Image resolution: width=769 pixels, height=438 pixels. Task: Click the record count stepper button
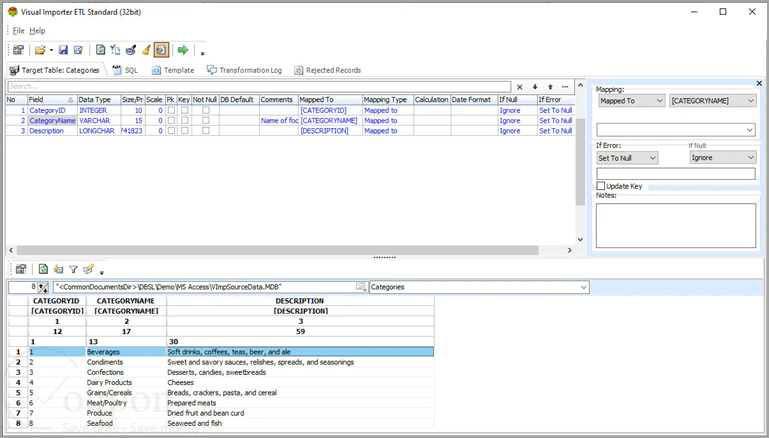tap(43, 287)
